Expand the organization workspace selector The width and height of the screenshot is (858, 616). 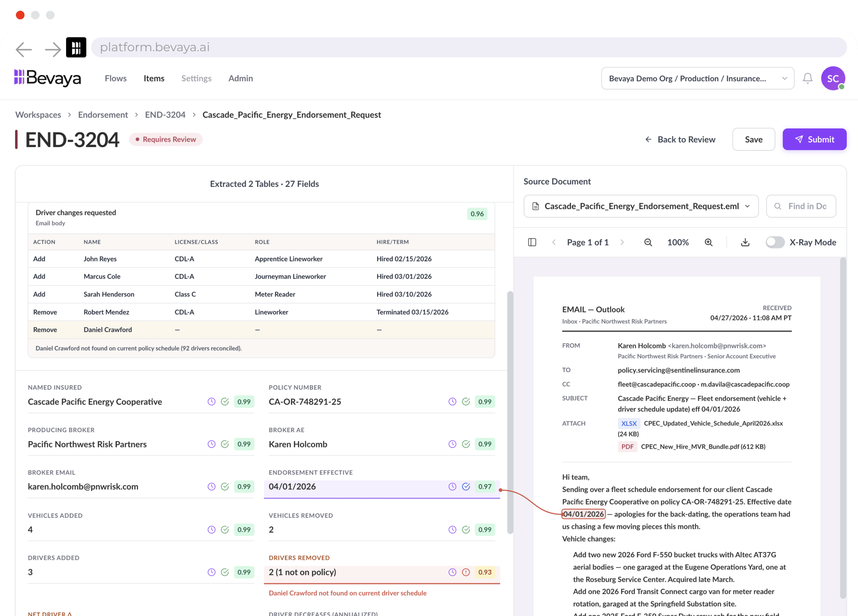pos(698,78)
